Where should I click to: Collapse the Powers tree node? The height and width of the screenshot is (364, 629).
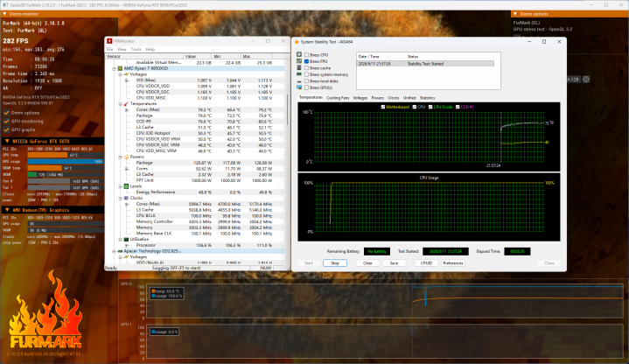point(121,157)
